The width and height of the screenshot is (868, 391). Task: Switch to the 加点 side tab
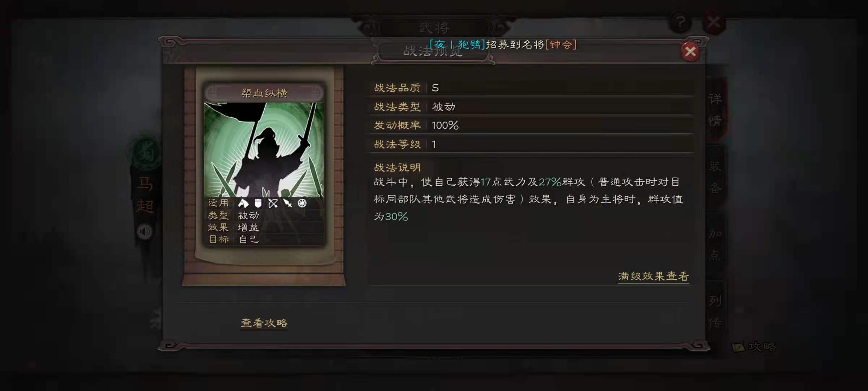coord(715,244)
